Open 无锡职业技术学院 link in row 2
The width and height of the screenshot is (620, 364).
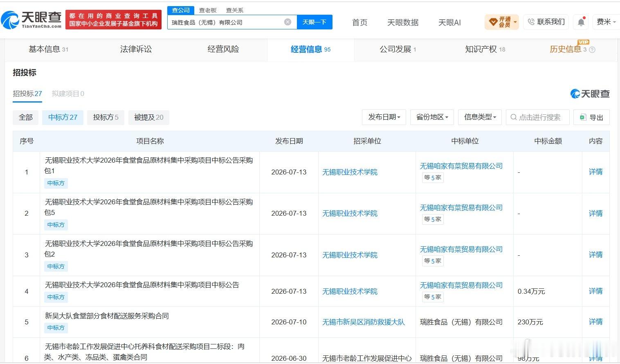tap(350, 214)
